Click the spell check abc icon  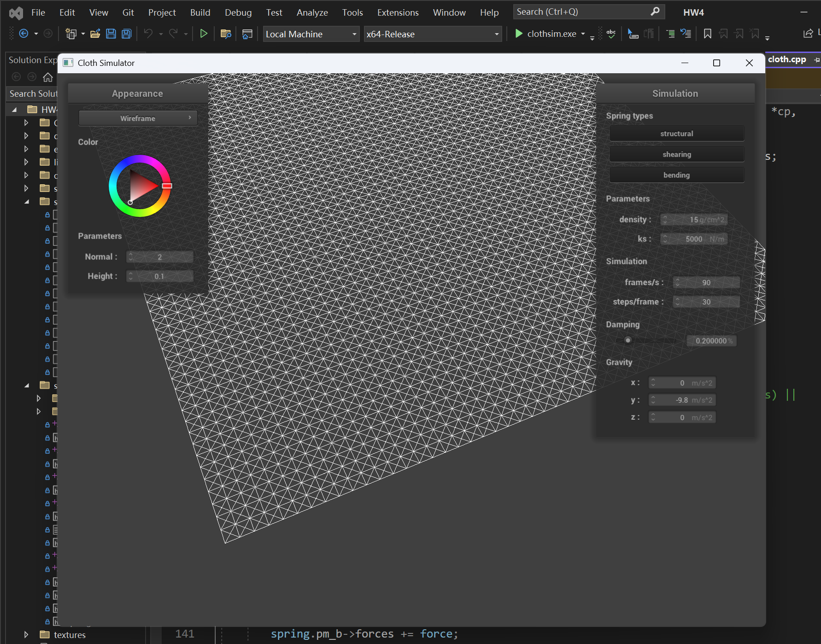coord(611,34)
